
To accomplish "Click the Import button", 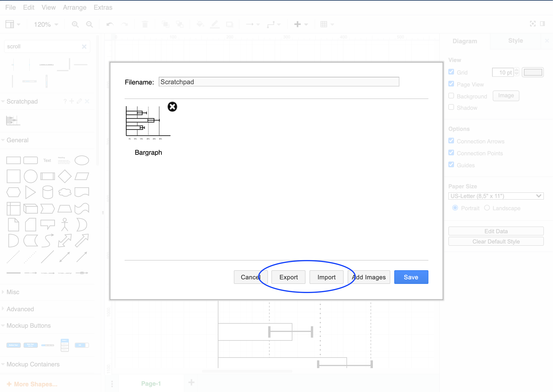I will click(327, 277).
